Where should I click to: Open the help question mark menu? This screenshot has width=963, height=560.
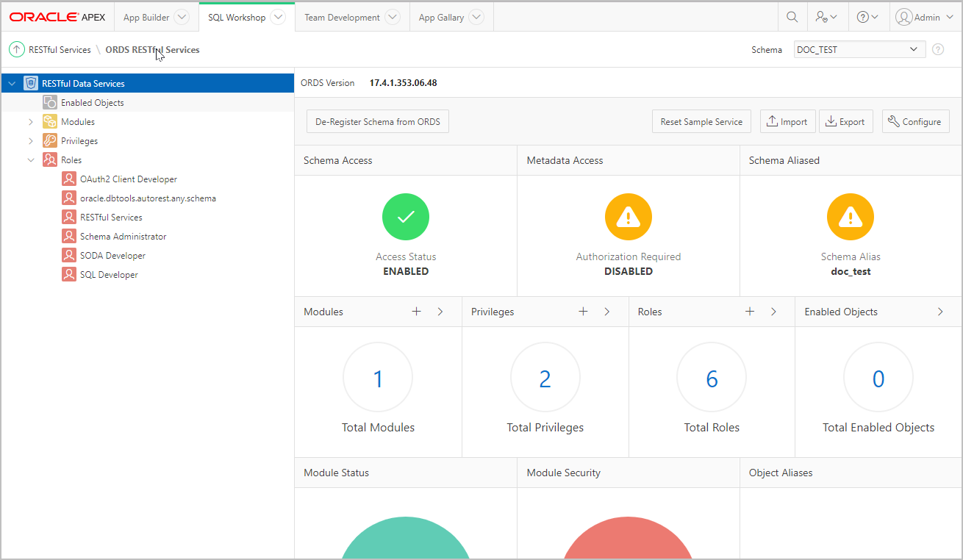click(867, 17)
